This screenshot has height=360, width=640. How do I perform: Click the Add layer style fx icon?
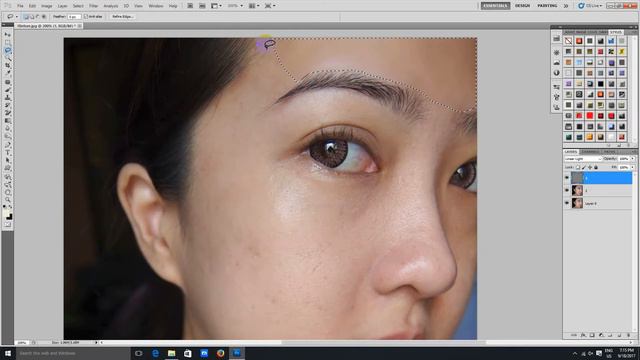tap(583, 335)
